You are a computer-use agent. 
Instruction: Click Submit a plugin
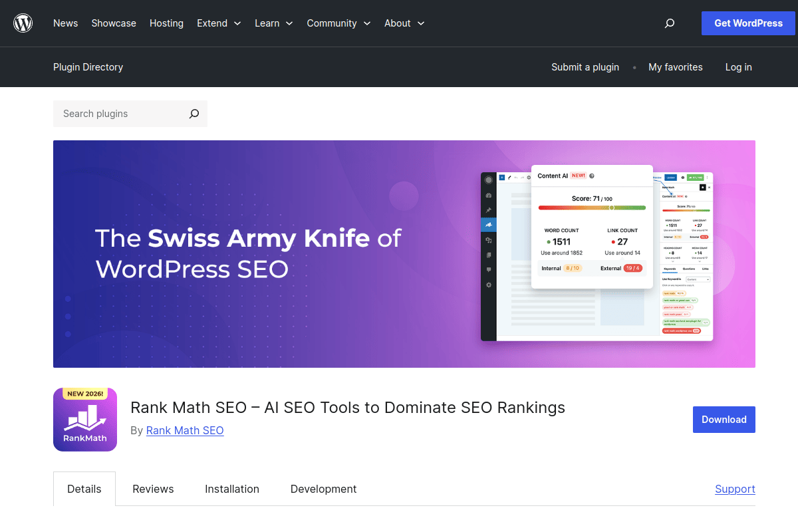click(585, 67)
